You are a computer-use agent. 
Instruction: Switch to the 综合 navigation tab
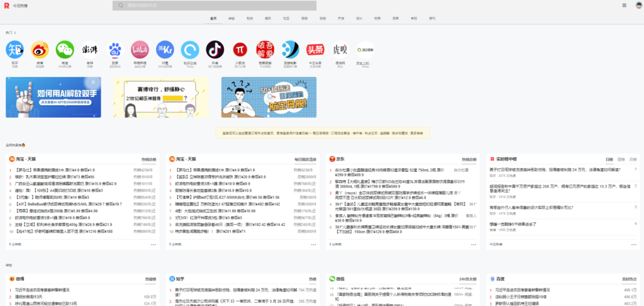(231, 18)
